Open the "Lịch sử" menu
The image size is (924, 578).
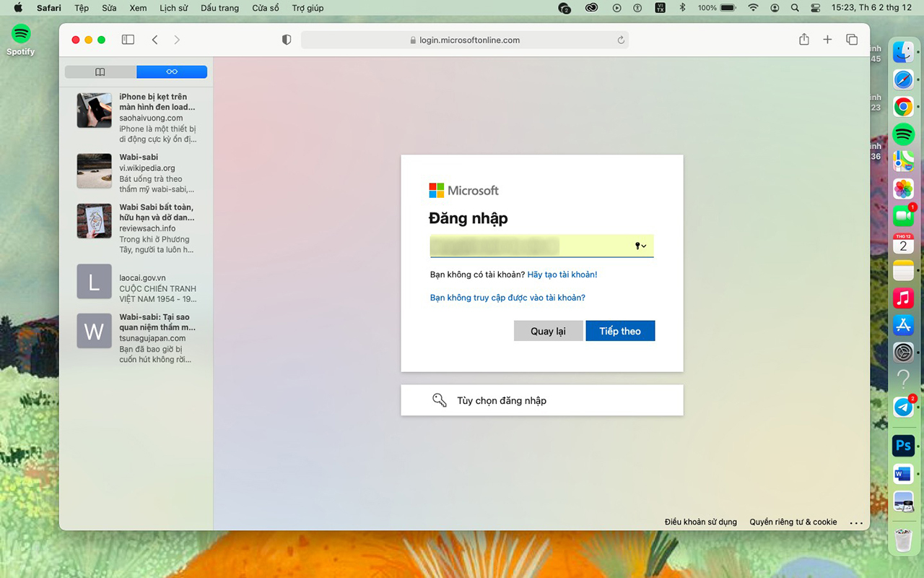coord(173,8)
